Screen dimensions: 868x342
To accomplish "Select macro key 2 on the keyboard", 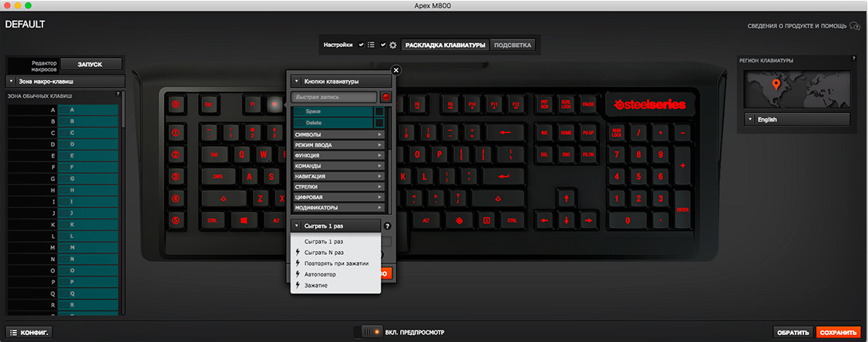I will (x=176, y=154).
